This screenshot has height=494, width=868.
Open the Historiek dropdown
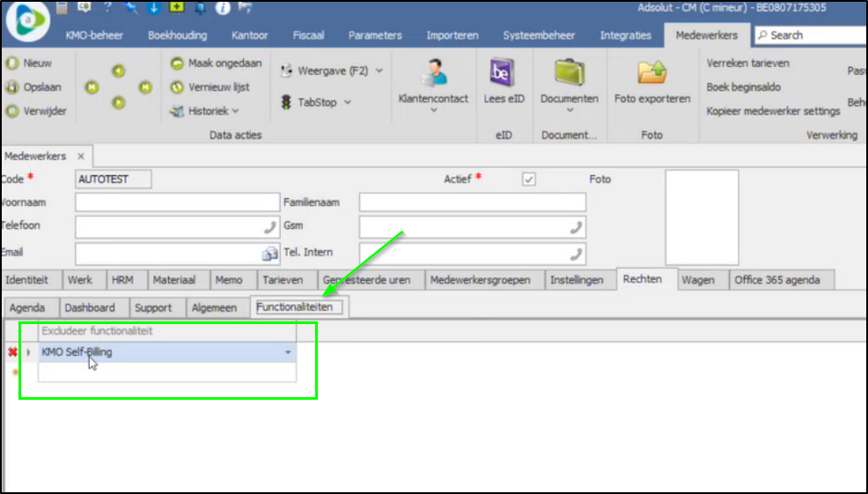point(235,111)
